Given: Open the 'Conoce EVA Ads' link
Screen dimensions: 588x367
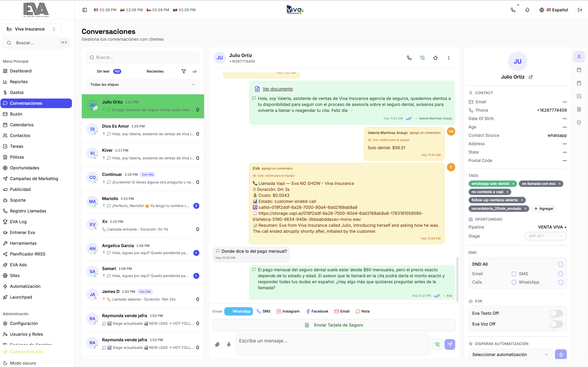Looking at the screenshot, I should coord(27,352).
